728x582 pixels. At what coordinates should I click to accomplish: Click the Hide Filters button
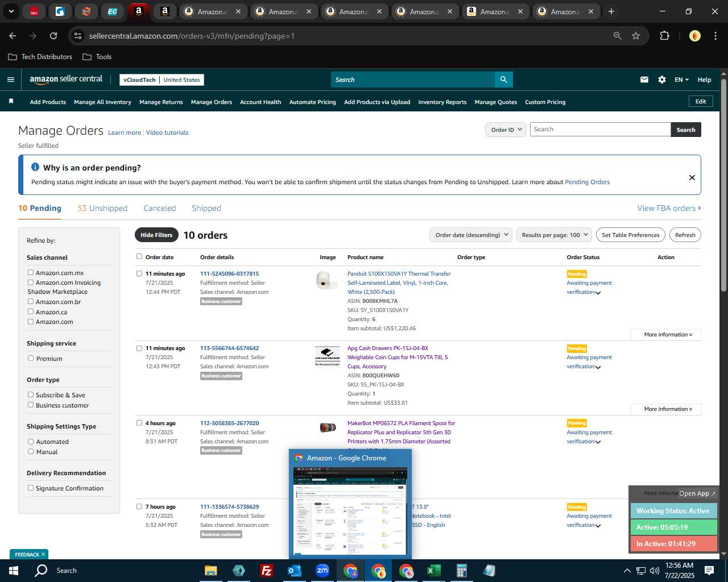point(156,235)
